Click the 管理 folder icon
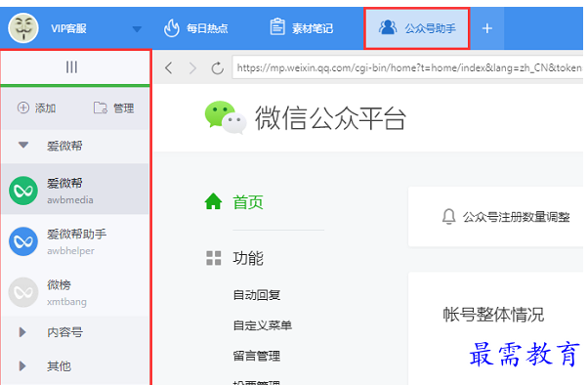 [x=101, y=107]
